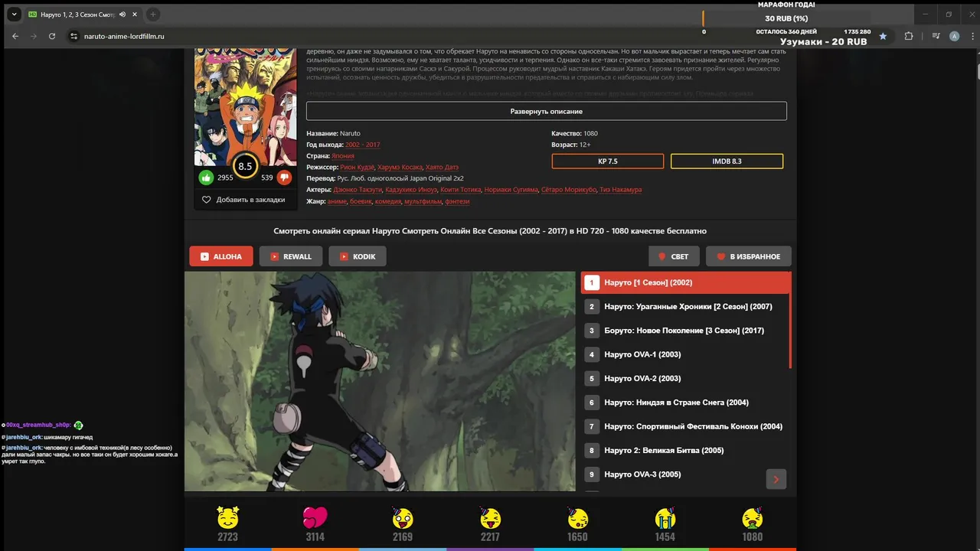Open director link Хаято Датэ
The image size is (980, 551).
441,167
